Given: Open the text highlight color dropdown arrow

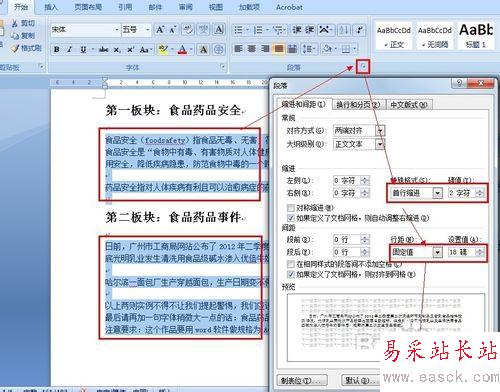Looking at the screenshot, I should (x=172, y=49).
